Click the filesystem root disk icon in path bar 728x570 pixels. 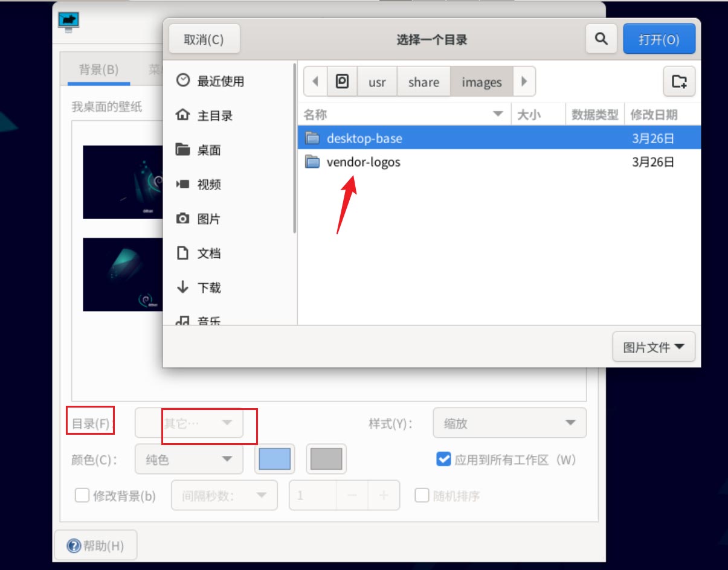tap(343, 82)
